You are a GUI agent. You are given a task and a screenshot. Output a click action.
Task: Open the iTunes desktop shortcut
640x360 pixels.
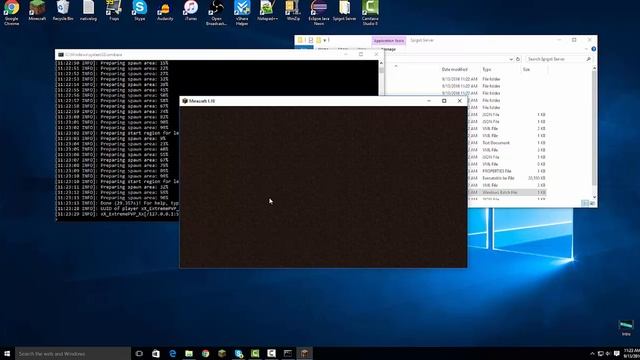pos(191,11)
